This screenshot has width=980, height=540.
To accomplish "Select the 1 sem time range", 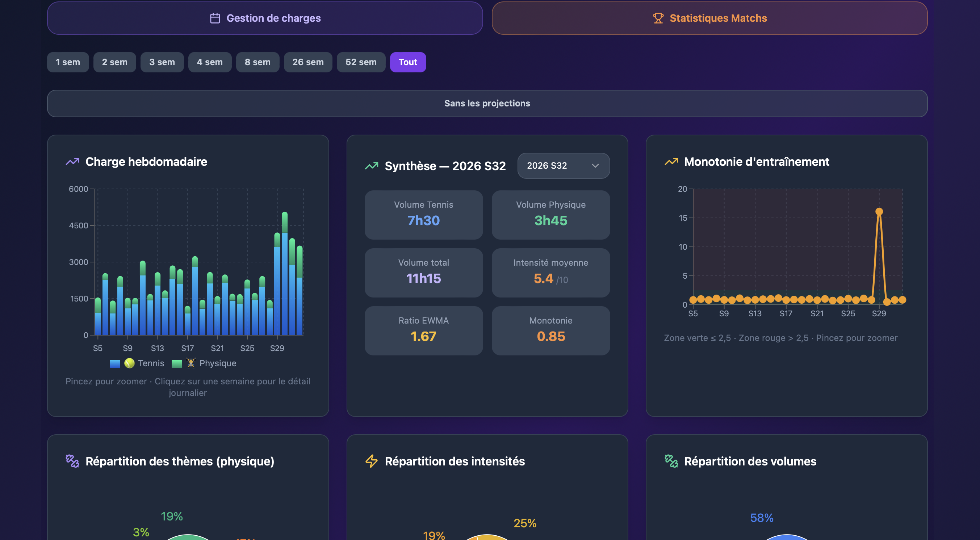I will [68, 62].
